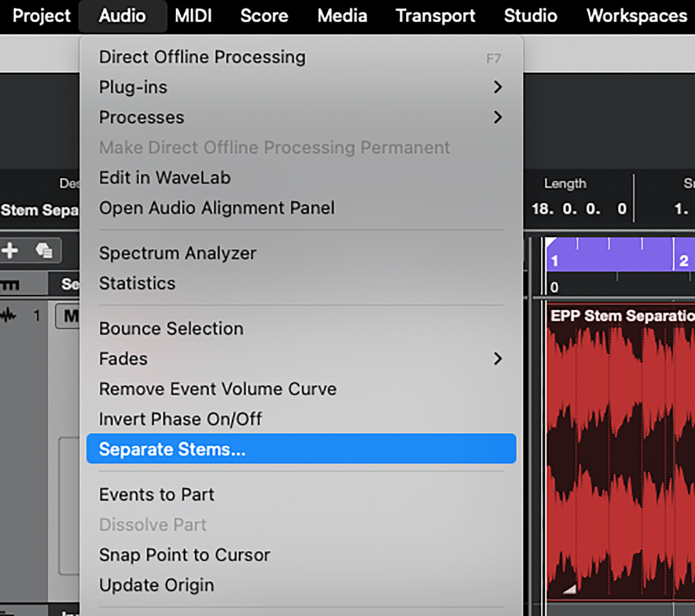
Task: Toggle Mute on track 1
Action: (68, 316)
